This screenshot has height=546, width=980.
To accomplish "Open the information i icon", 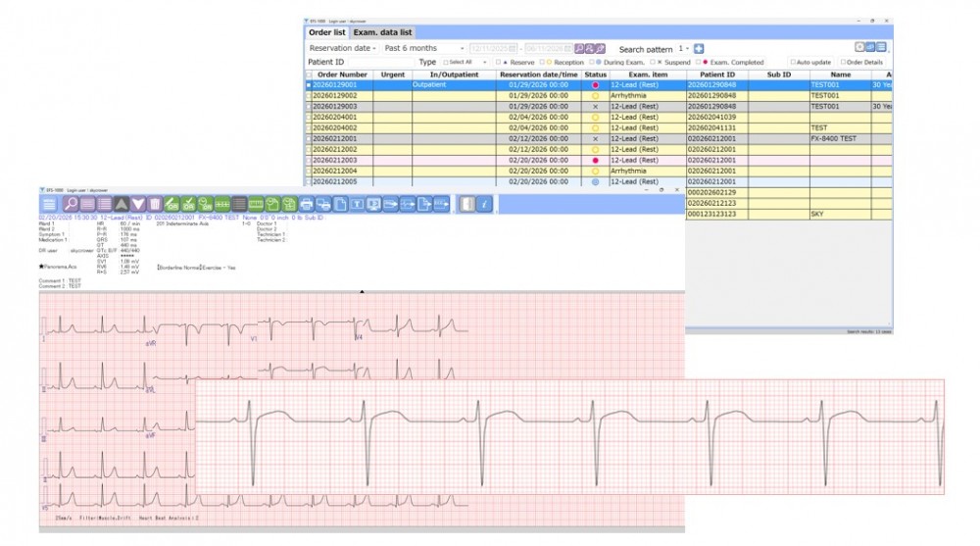I will tap(484, 204).
